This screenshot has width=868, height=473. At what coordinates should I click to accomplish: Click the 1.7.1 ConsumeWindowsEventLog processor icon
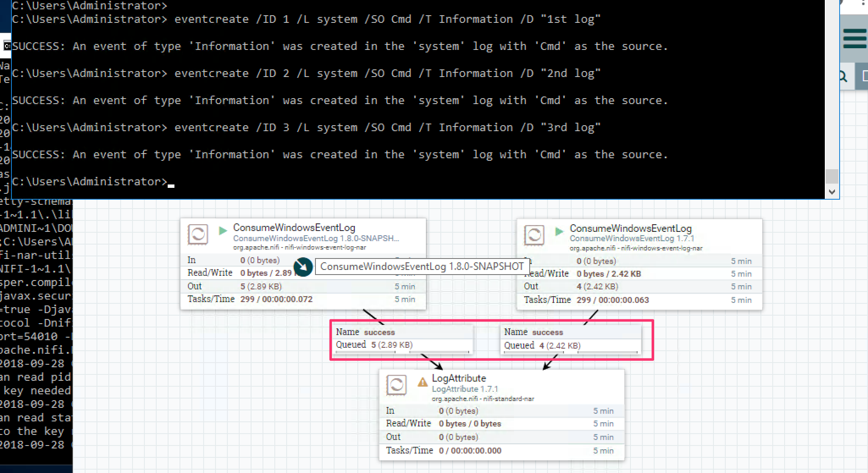(x=534, y=235)
